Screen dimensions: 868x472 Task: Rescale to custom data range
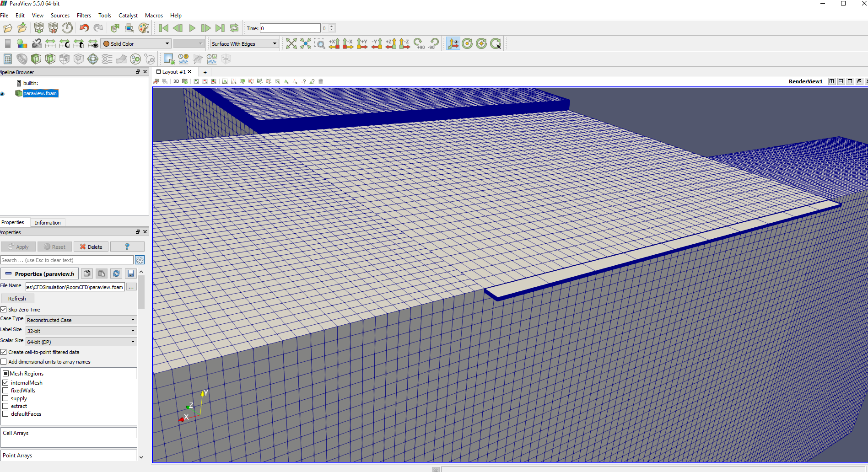(65, 43)
